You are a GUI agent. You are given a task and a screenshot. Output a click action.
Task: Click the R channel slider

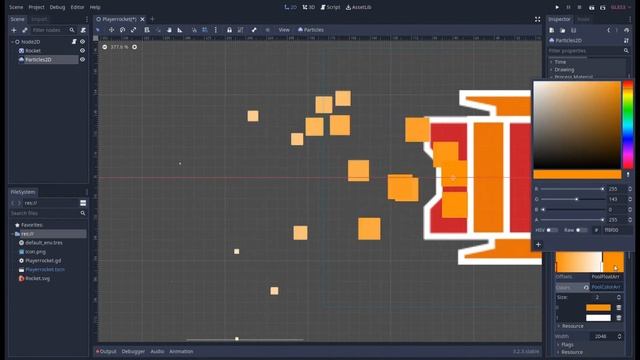[x=572, y=189]
